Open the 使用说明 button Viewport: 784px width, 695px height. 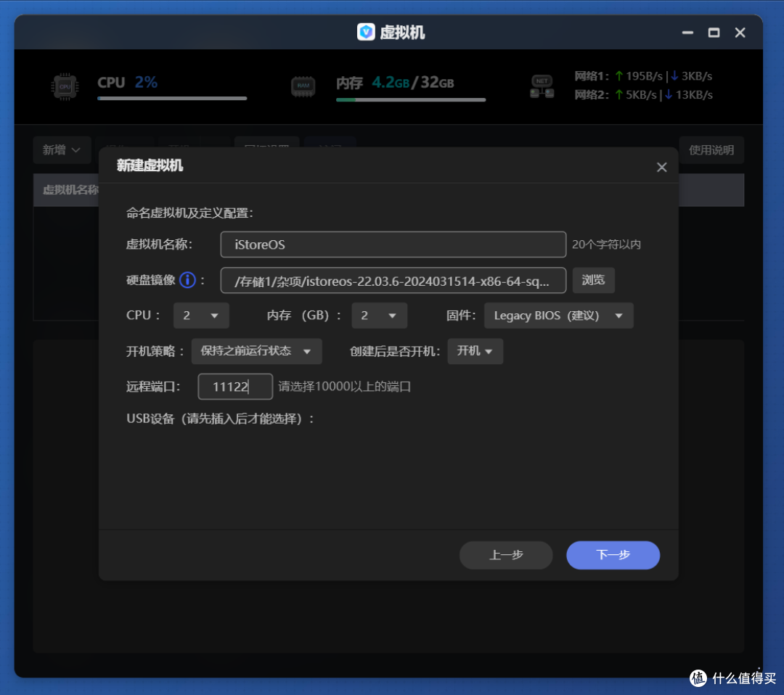click(711, 150)
